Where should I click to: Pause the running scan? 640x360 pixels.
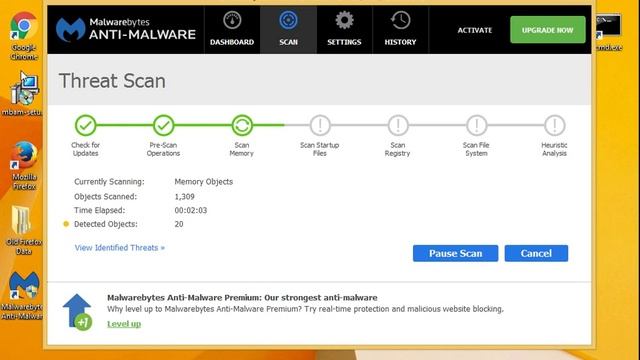coord(455,253)
